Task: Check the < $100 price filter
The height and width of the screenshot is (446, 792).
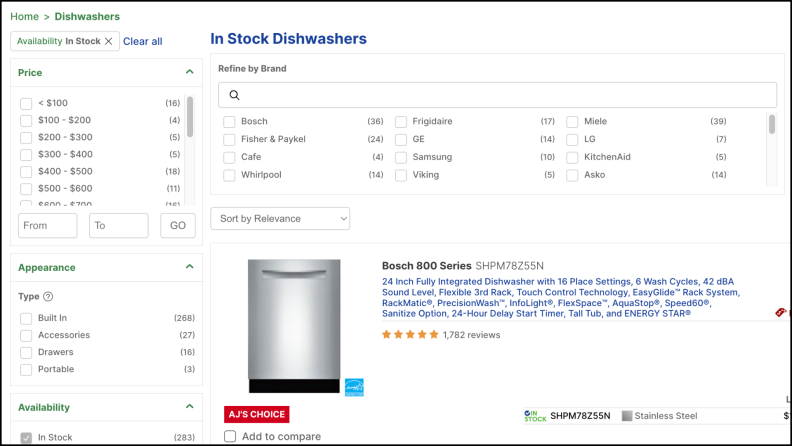Action: 26,104
